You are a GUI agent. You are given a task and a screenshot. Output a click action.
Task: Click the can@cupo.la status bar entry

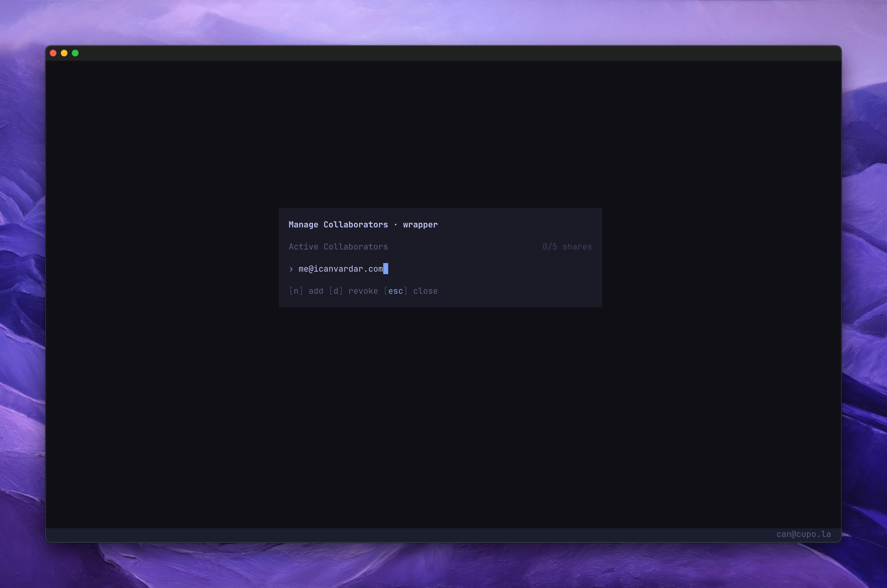point(803,534)
